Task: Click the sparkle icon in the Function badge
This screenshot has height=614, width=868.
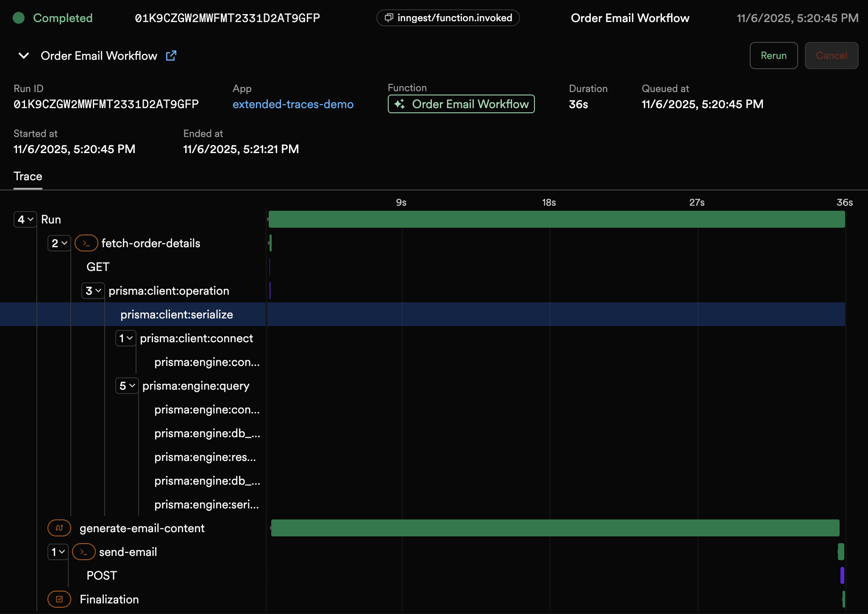Action: tap(400, 104)
